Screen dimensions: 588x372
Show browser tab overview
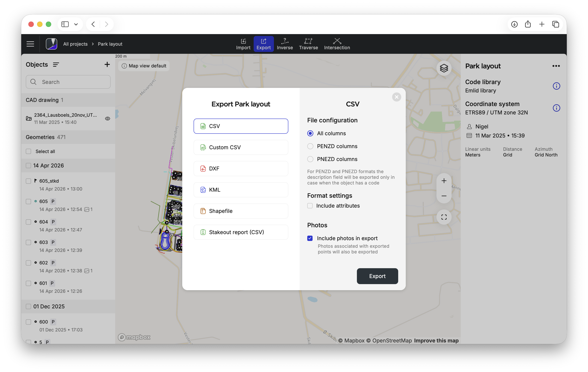pos(556,24)
